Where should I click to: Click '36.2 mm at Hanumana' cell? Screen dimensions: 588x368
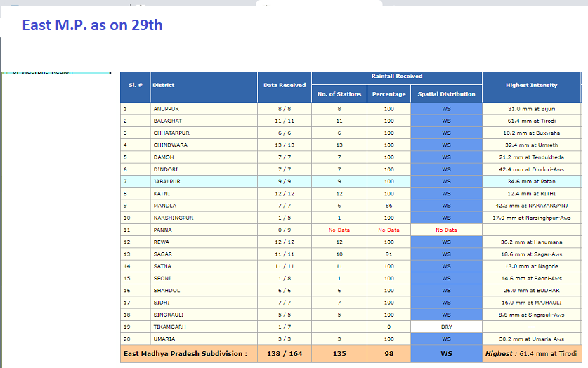coord(531,242)
